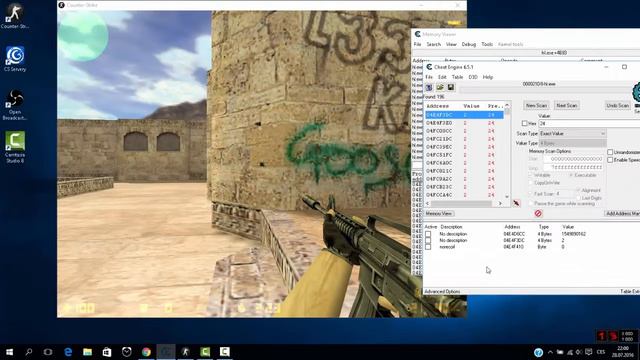Click the Cheat Engine logo in Memory Viewer title

(418, 34)
